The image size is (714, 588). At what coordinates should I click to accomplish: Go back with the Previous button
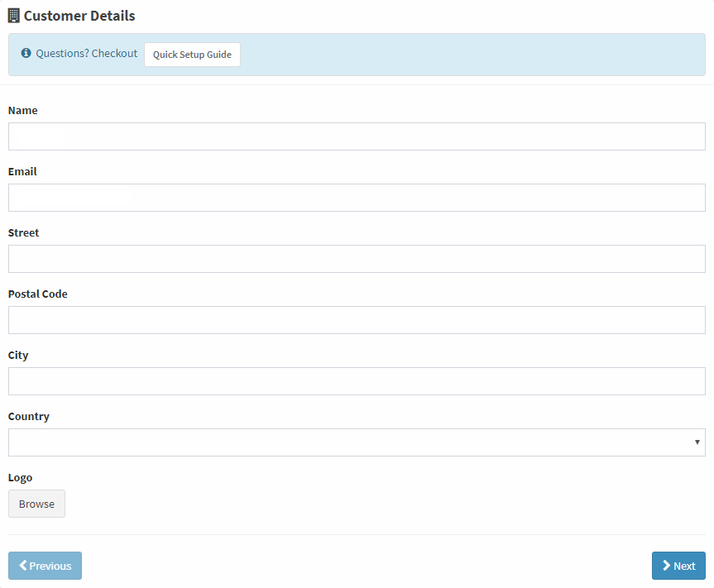[45, 566]
